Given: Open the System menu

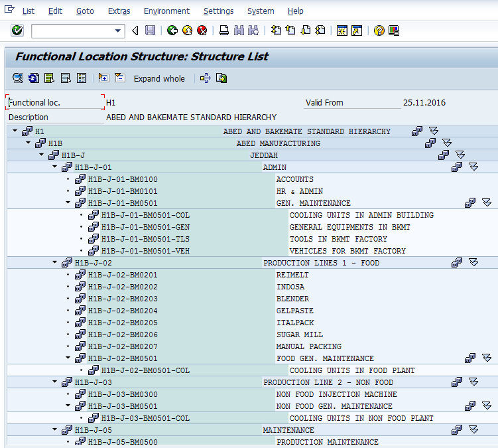Looking at the screenshot, I should click(261, 11).
